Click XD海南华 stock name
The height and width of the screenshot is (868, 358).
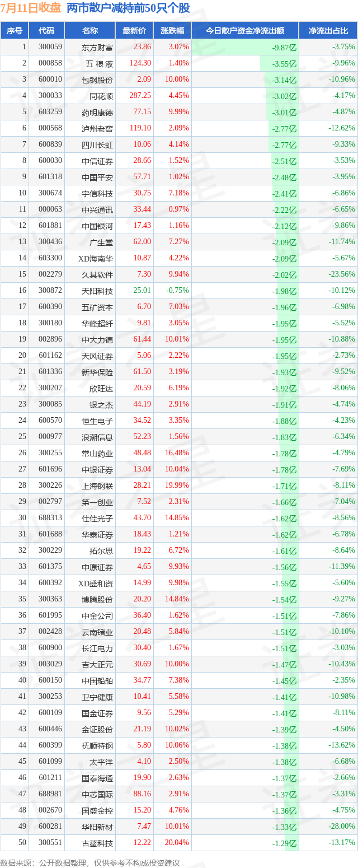[x=96, y=258]
